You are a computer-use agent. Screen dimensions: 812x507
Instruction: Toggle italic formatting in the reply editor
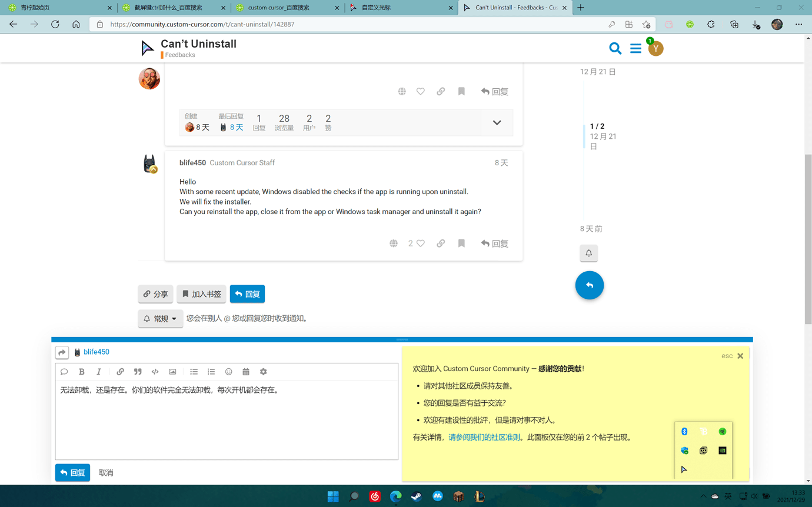99,371
